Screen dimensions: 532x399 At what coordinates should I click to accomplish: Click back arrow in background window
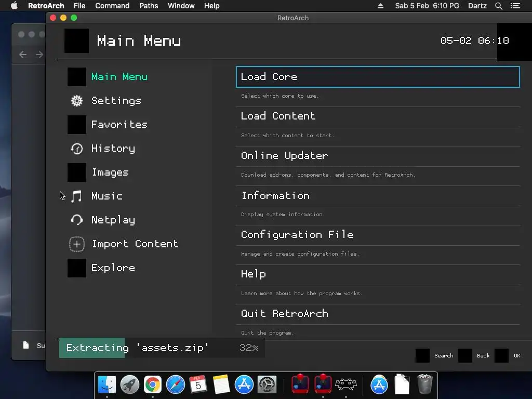(23, 55)
